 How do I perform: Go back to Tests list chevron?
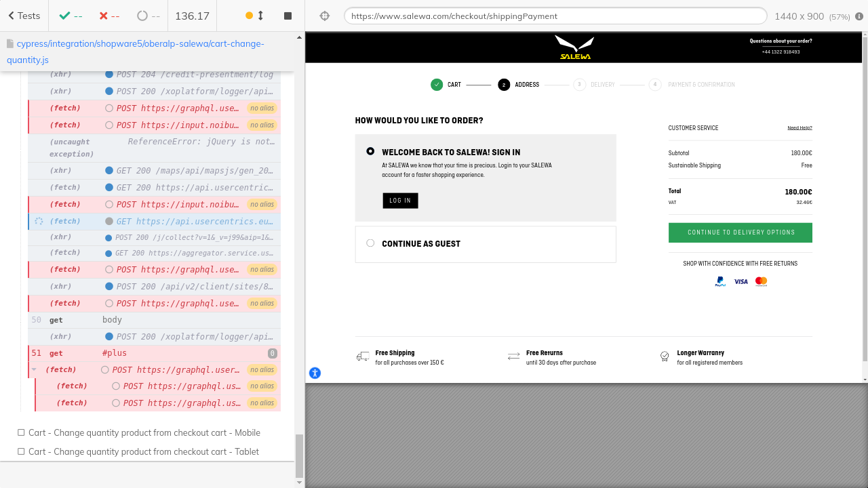(x=12, y=16)
